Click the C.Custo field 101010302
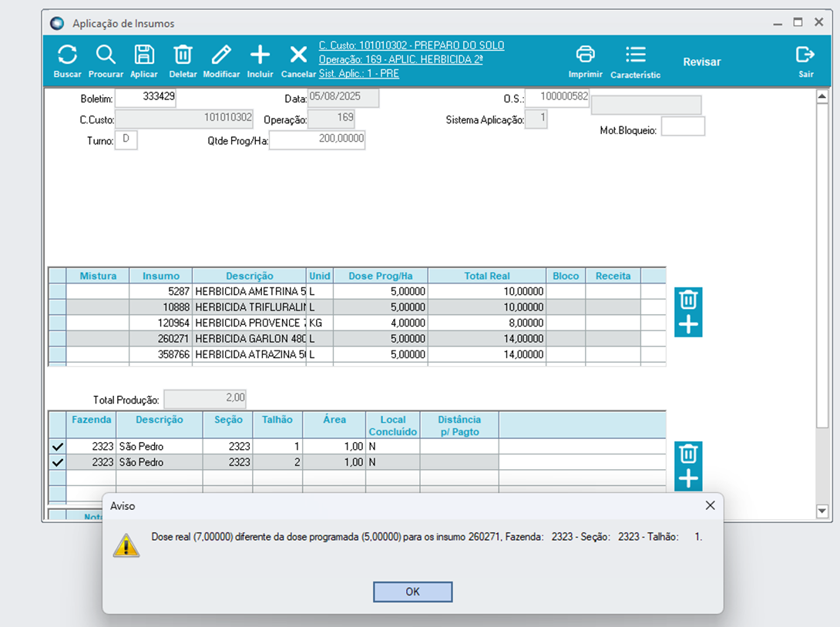Screen dimensions: 840x627 tap(184, 119)
